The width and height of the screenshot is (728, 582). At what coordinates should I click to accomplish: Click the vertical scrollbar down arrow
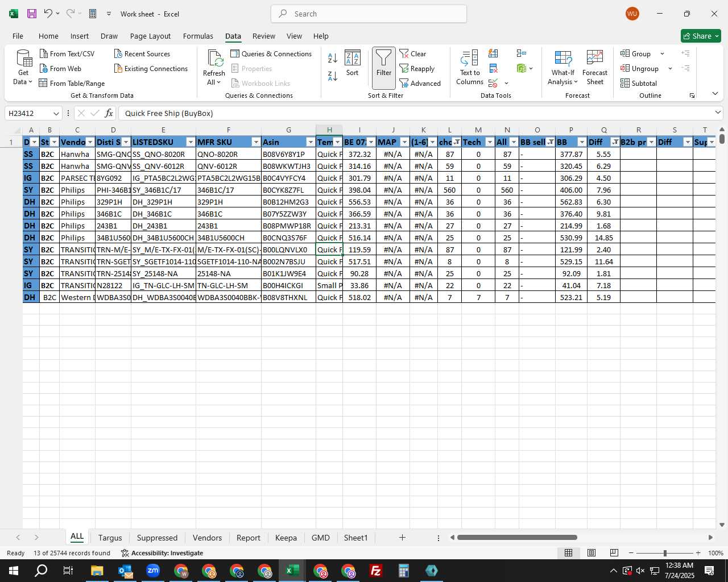722,525
